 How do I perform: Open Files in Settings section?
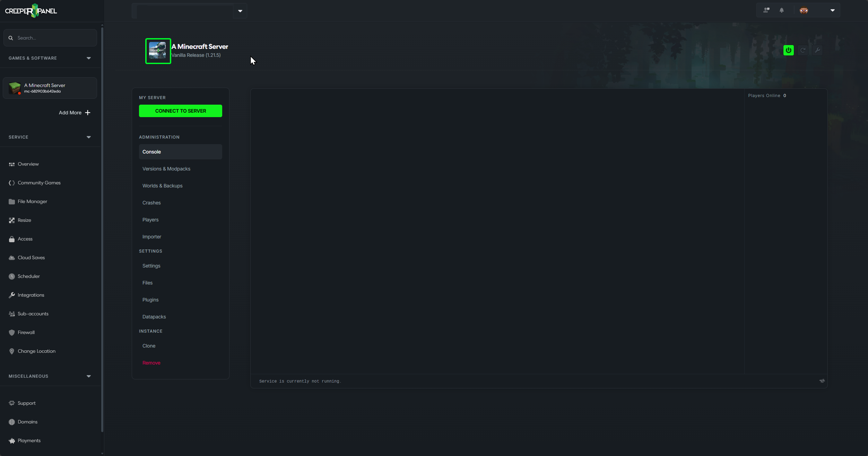coord(147,283)
